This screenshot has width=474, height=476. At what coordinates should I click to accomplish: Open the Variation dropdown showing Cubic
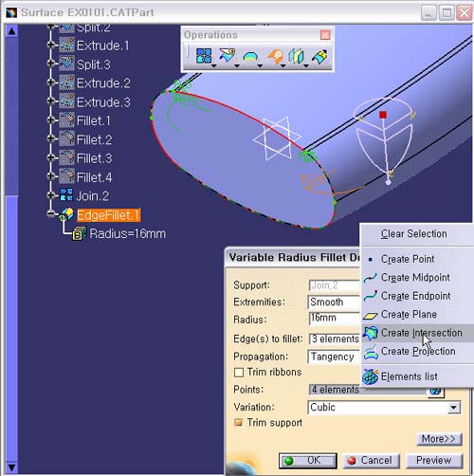[x=454, y=407]
